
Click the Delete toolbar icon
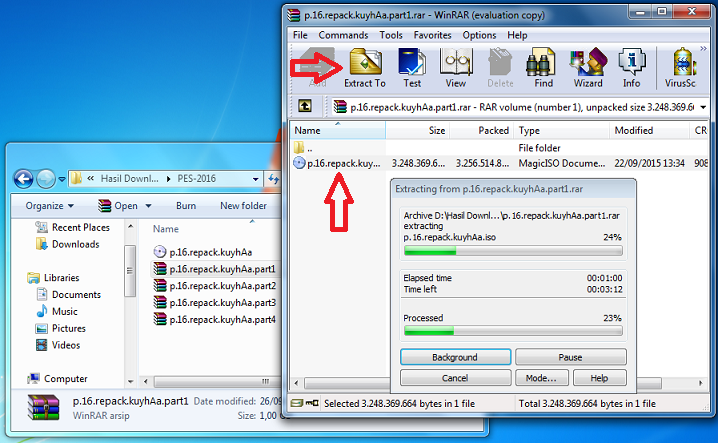pyautogui.click(x=500, y=68)
